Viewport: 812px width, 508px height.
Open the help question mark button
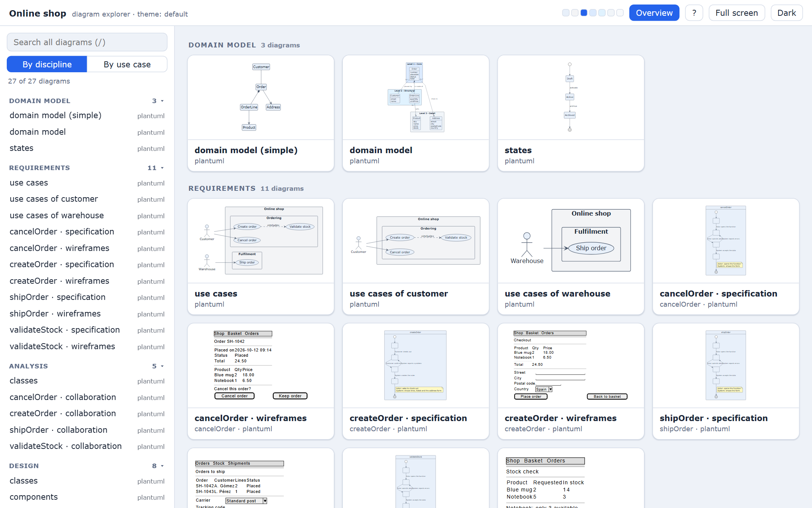[694, 13]
